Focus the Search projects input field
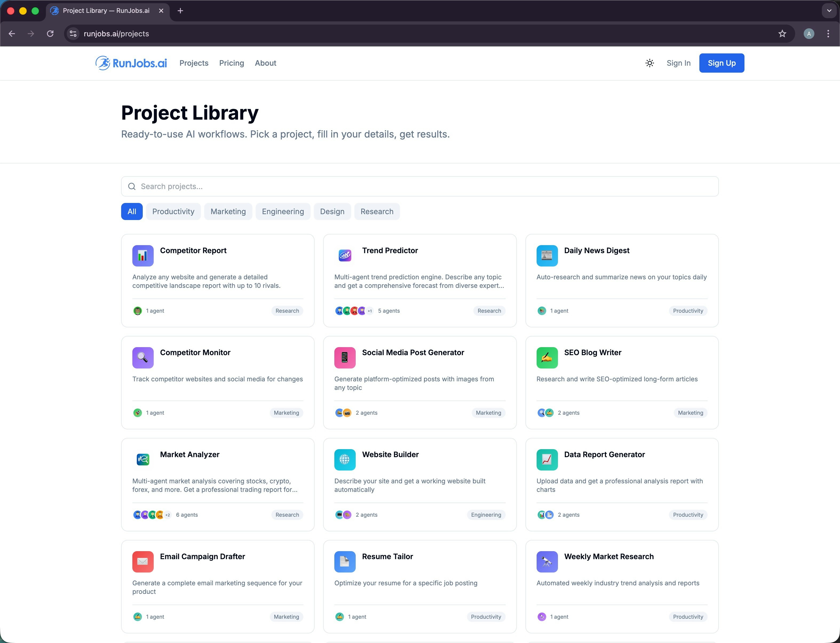This screenshot has width=840, height=643. (x=420, y=186)
